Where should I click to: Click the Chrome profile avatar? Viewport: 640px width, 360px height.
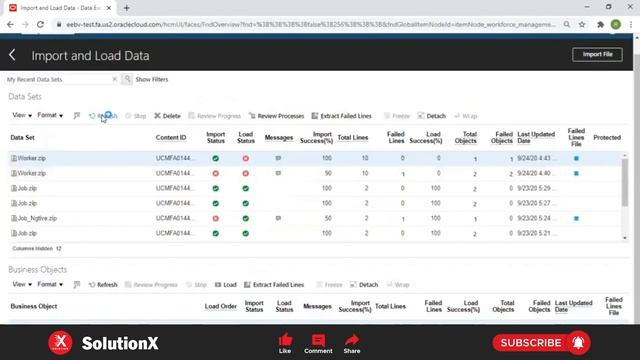[x=616, y=24]
